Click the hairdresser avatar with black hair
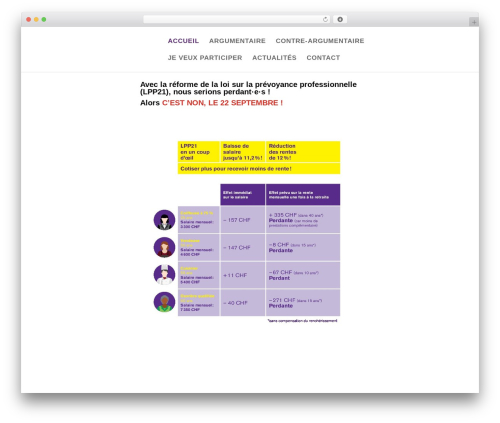 pyautogui.click(x=164, y=220)
